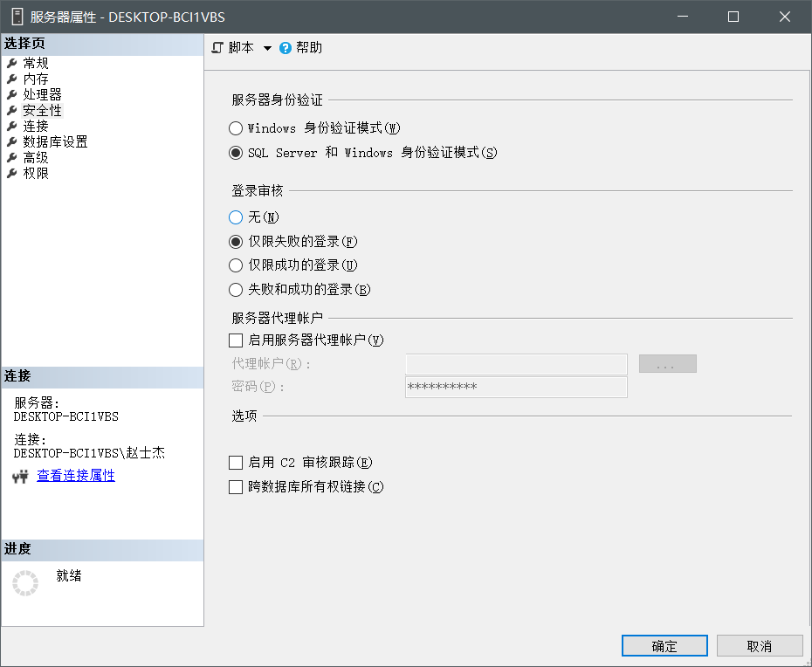Open the 脚本 dropdown arrow

[267, 48]
